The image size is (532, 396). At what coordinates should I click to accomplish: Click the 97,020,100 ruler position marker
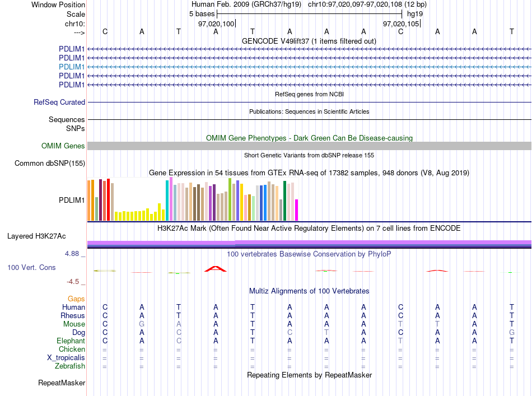click(x=217, y=24)
